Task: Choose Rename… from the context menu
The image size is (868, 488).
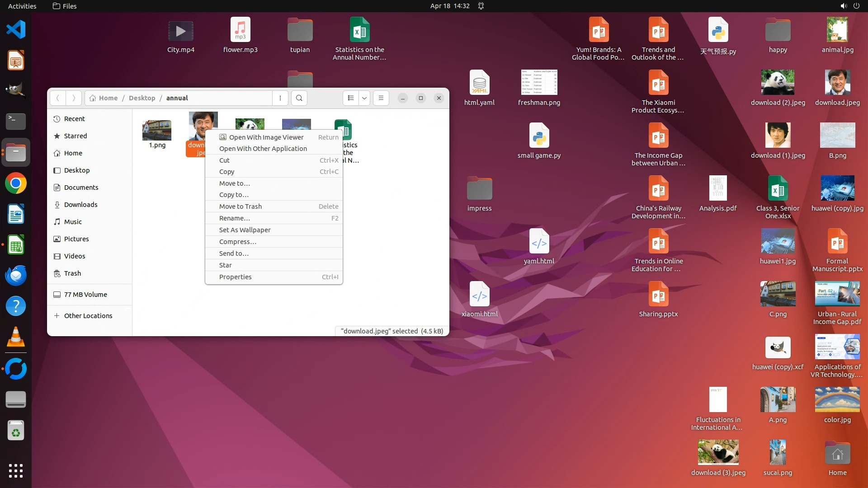Action: point(234,218)
